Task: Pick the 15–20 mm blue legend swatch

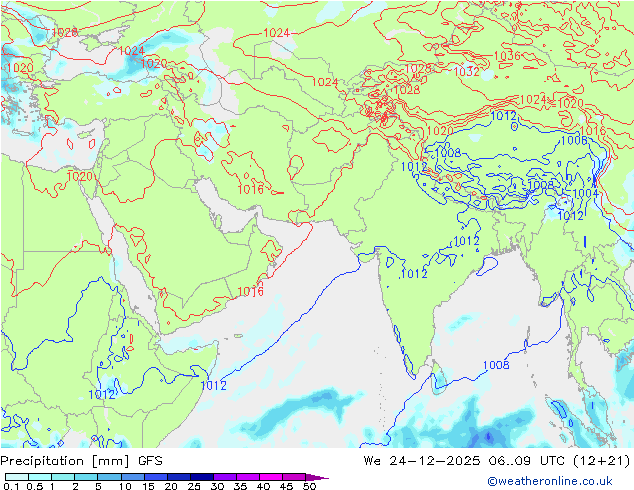Action: (155, 477)
